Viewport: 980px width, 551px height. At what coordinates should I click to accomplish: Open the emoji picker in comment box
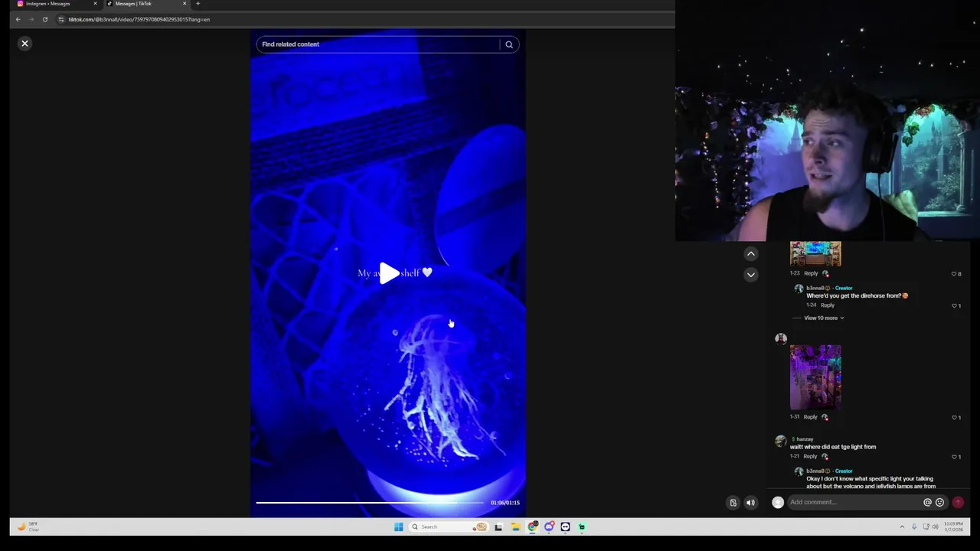click(x=939, y=502)
